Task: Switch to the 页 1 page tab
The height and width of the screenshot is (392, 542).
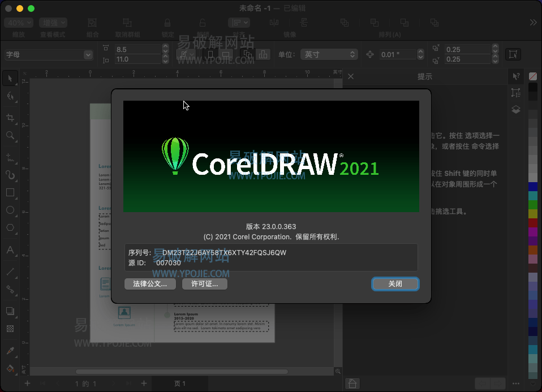Action: (x=180, y=384)
